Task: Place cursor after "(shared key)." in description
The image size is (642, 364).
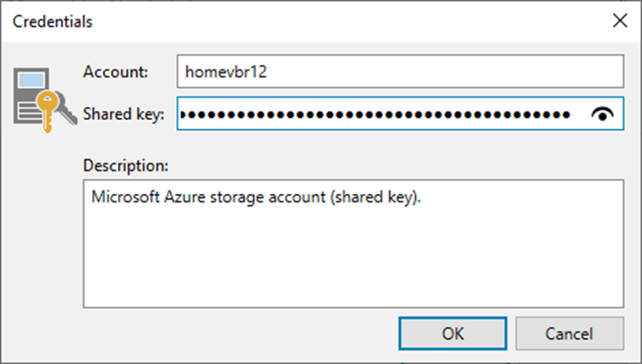Action: click(x=422, y=197)
